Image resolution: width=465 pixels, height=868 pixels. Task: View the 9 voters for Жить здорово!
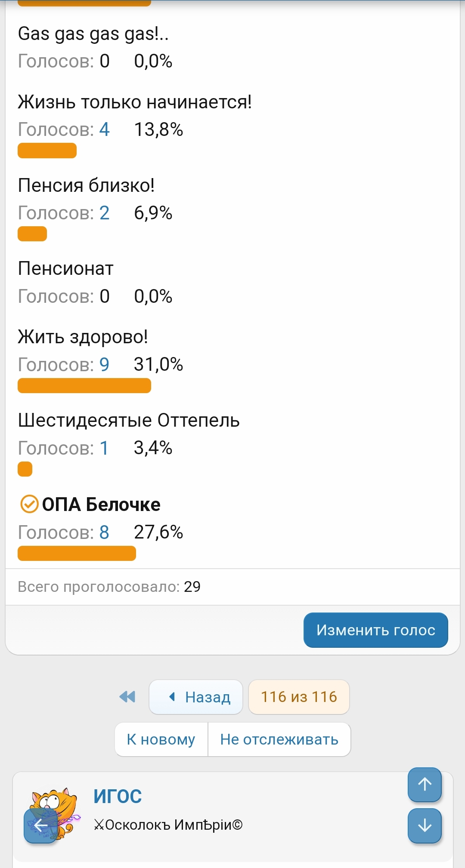click(104, 365)
